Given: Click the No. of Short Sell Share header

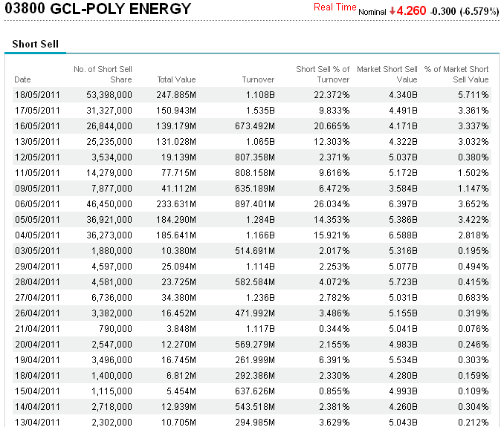Looking at the screenshot, I should coord(103,74).
